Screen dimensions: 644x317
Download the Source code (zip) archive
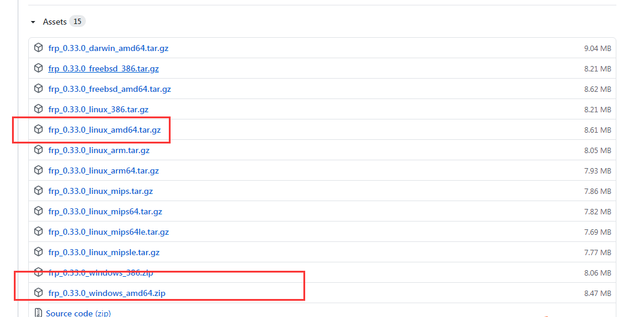(78, 313)
